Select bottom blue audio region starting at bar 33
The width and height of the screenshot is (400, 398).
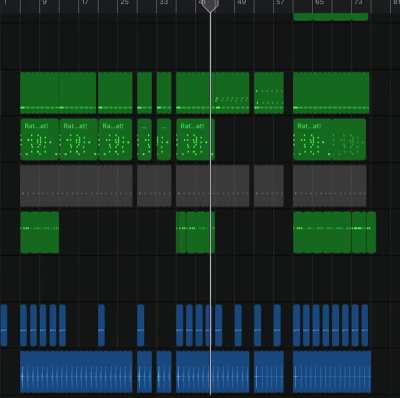coord(164,372)
